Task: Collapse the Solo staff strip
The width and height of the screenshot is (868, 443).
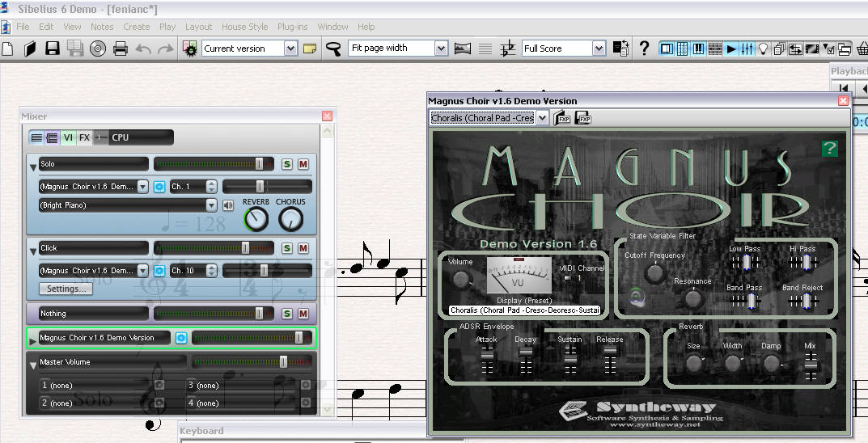Action: 32,167
